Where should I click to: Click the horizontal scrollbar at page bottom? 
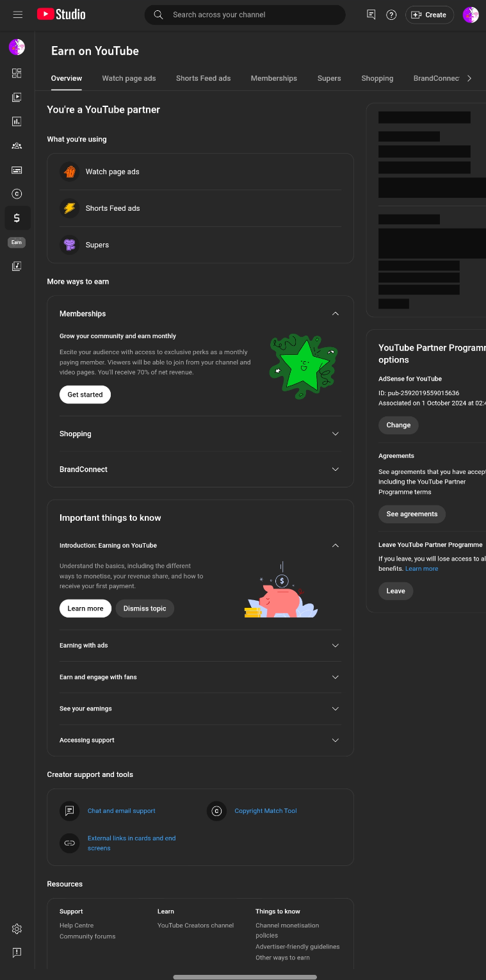click(245, 977)
